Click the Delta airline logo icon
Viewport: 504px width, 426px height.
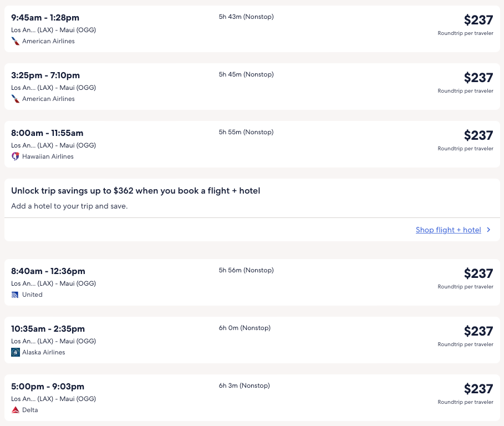tap(16, 410)
